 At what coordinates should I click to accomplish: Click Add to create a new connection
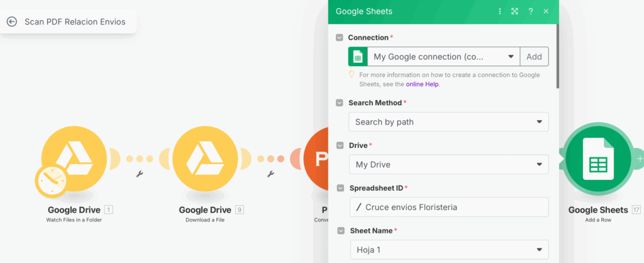click(x=535, y=57)
